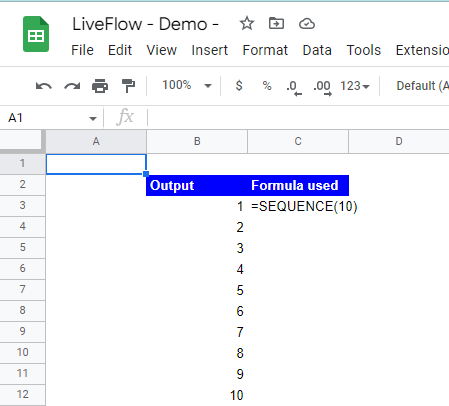Screen dimensions: 449x406
Task: Click the Output header cell
Action: [197, 185]
